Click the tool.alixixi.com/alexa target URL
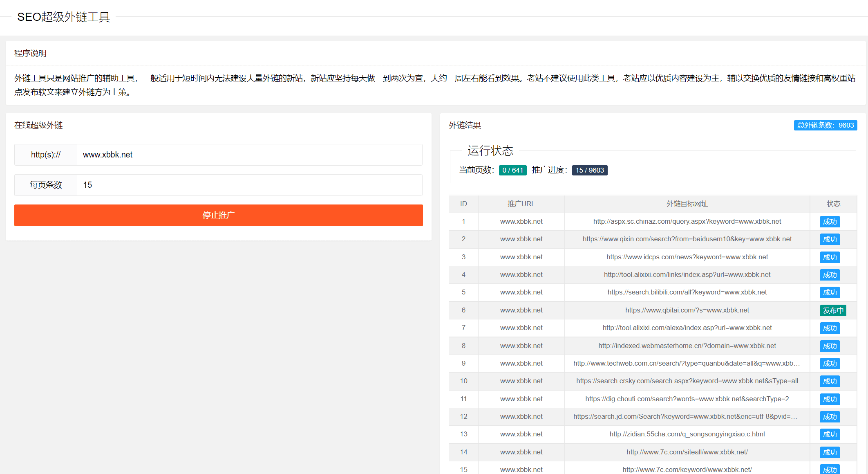 click(687, 328)
